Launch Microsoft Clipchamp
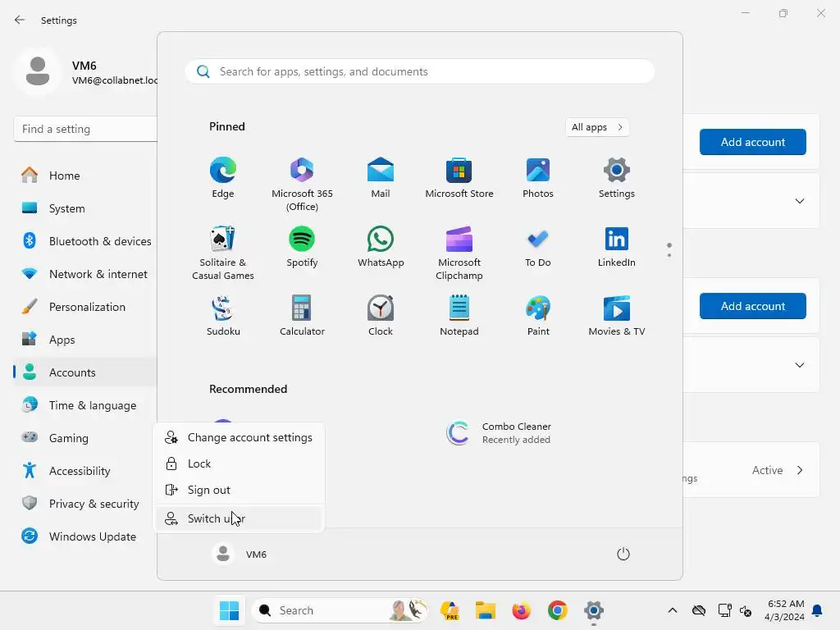The height and width of the screenshot is (630, 840). click(x=459, y=253)
